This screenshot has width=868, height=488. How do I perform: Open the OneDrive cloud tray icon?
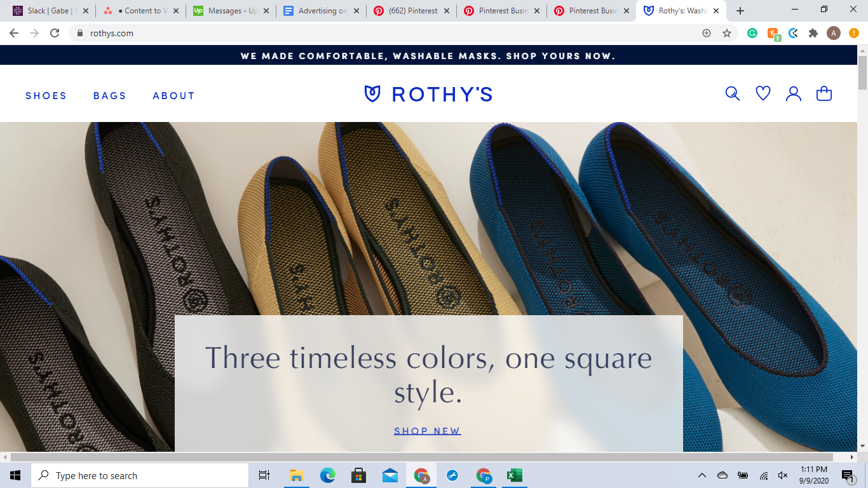click(x=722, y=475)
